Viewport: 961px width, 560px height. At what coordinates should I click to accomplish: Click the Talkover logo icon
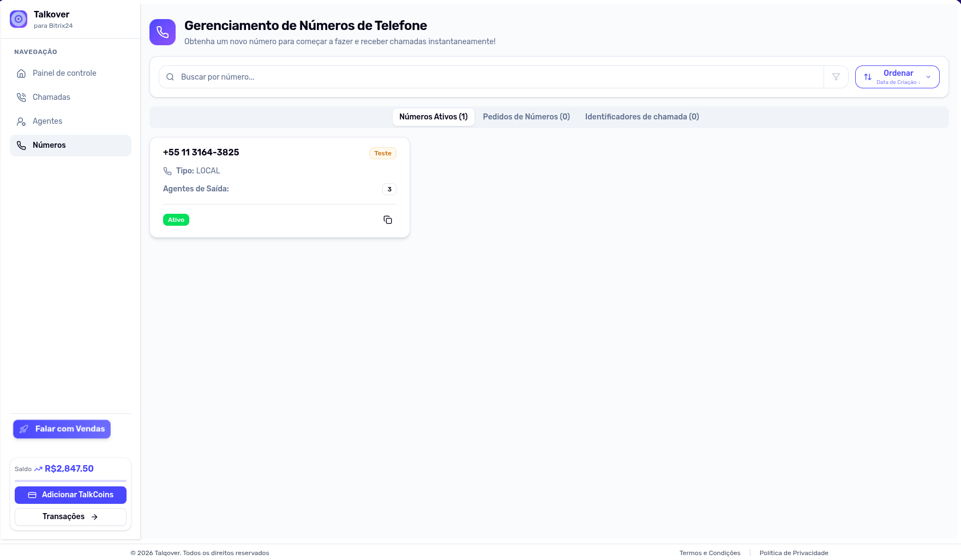point(19,19)
